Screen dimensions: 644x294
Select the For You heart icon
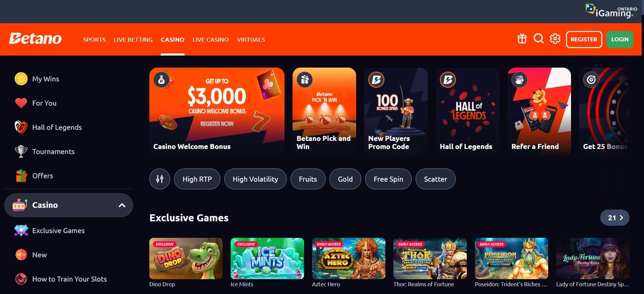tap(21, 103)
